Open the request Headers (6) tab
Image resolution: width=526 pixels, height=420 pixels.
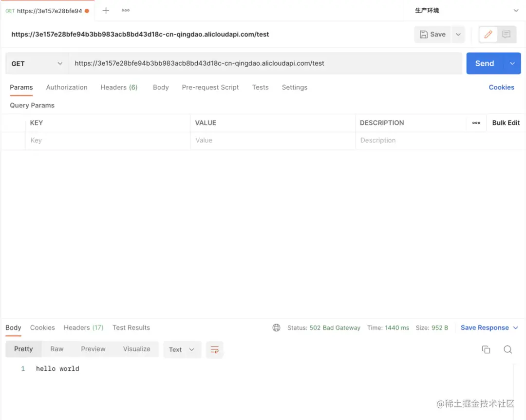click(119, 87)
